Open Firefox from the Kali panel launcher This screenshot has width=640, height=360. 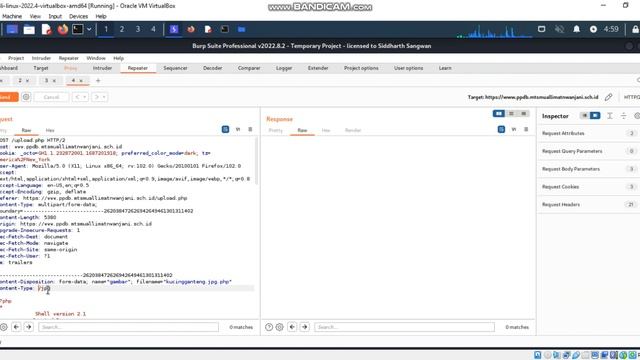[62, 29]
